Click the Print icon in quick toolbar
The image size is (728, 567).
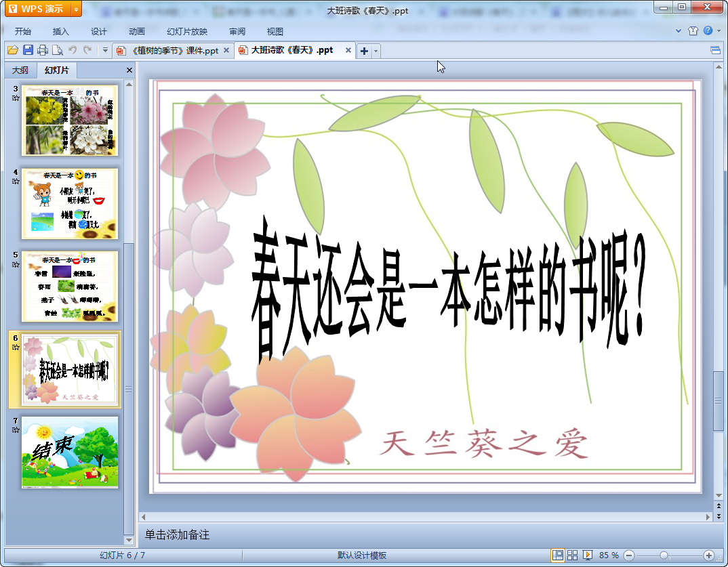[43, 50]
